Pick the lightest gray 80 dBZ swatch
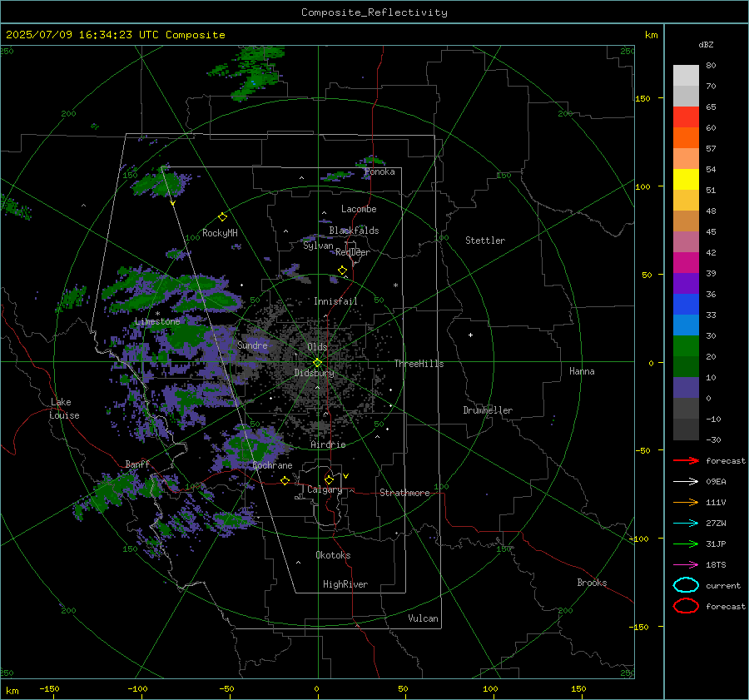Viewport: 749px width, 700px height. click(686, 76)
